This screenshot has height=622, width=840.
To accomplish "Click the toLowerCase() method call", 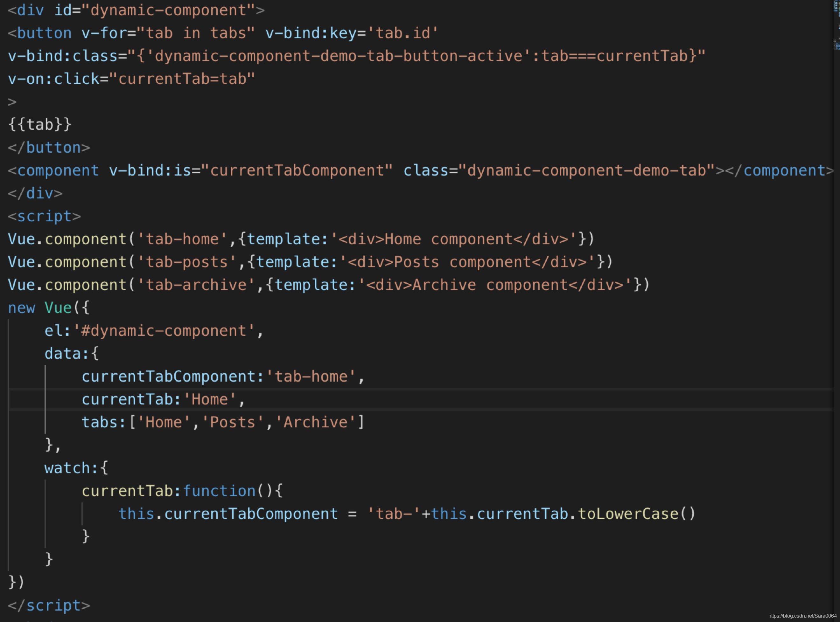I will [636, 514].
